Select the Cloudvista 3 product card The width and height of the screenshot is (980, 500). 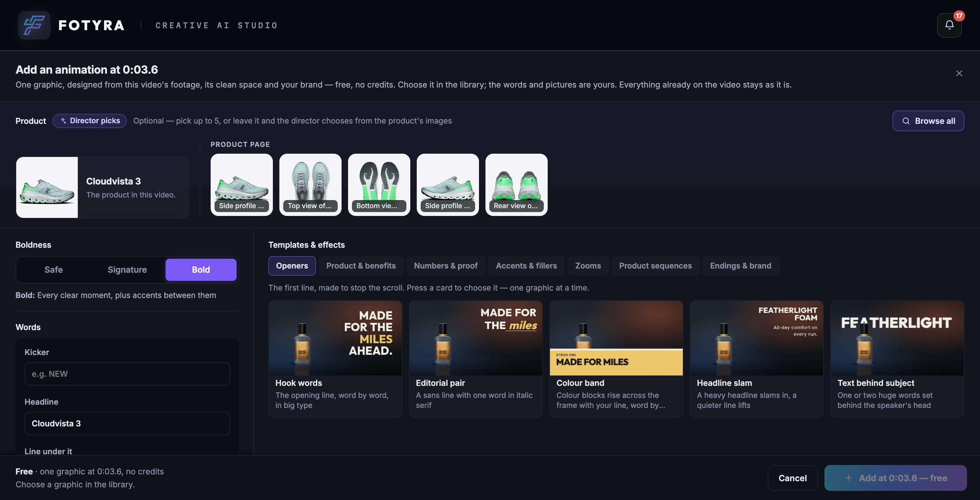click(x=102, y=187)
